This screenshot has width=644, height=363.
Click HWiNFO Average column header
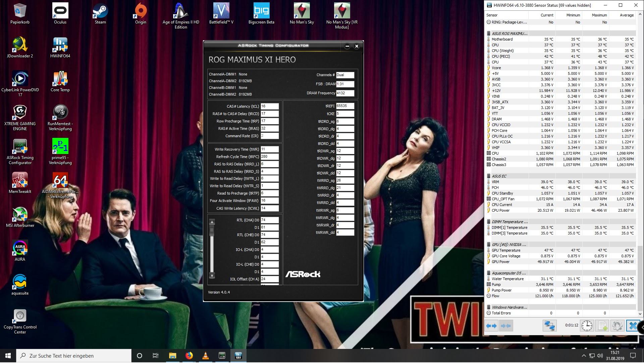click(622, 15)
